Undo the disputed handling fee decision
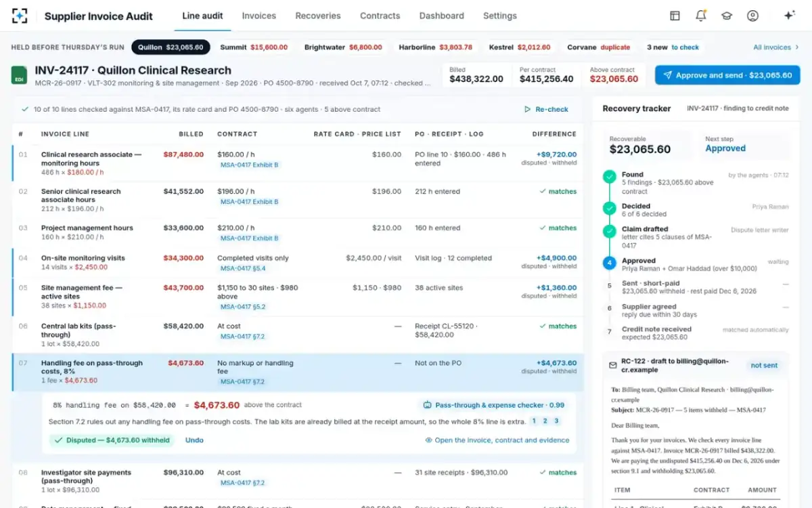 pos(194,440)
